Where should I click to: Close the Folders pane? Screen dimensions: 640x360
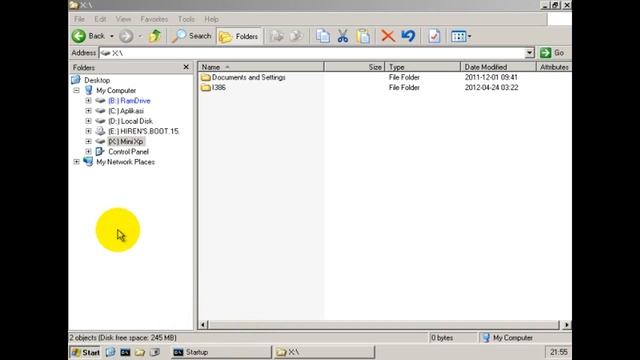[x=186, y=67]
